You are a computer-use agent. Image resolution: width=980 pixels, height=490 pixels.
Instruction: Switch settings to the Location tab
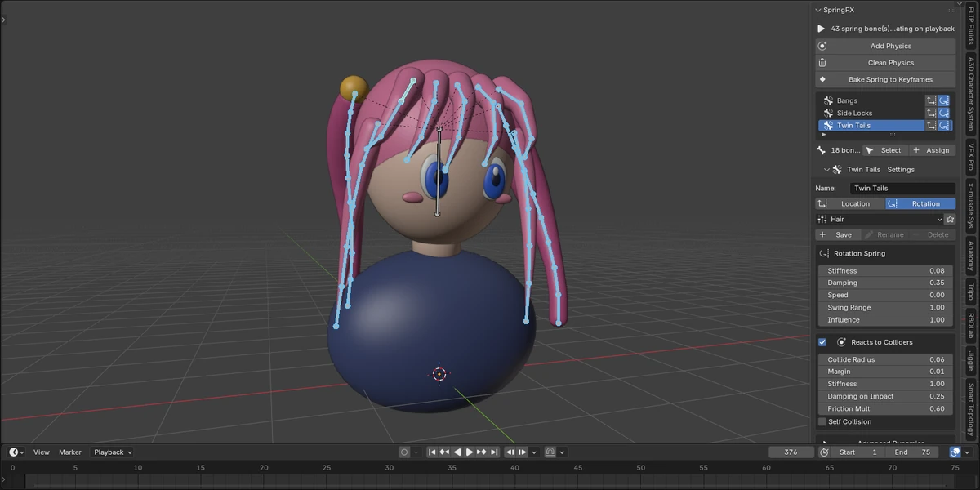850,203
